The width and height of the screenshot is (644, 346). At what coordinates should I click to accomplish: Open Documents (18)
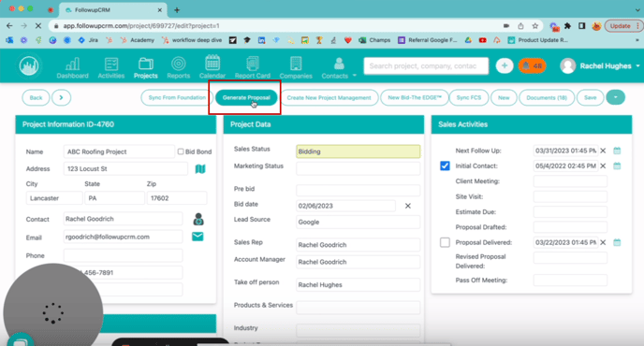click(x=547, y=97)
